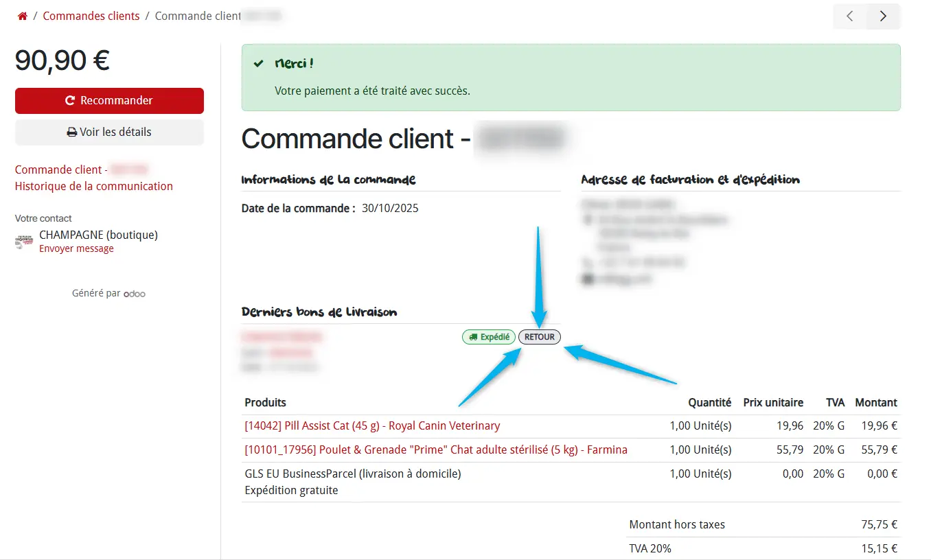Click the Odoo logo
931x560 pixels.
coord(135,294)
